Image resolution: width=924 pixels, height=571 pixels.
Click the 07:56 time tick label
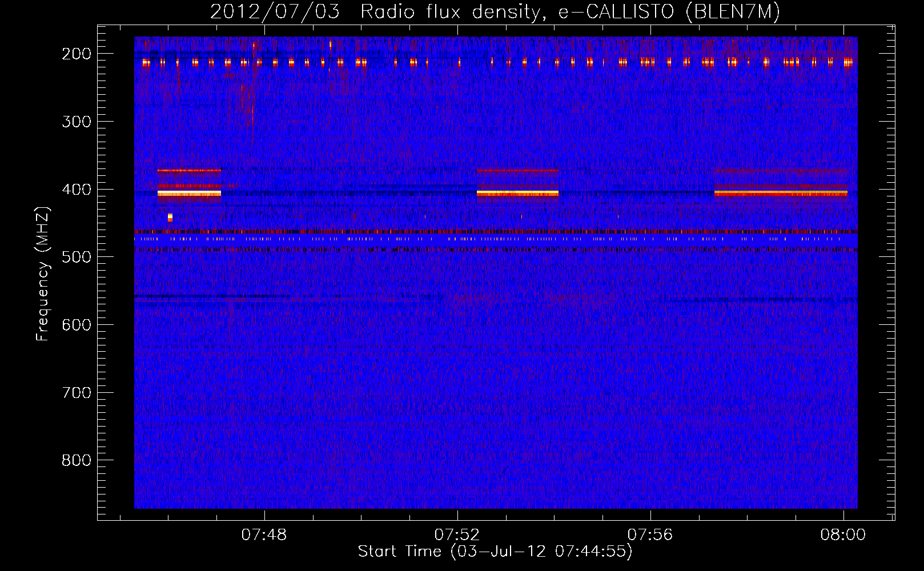650,535
